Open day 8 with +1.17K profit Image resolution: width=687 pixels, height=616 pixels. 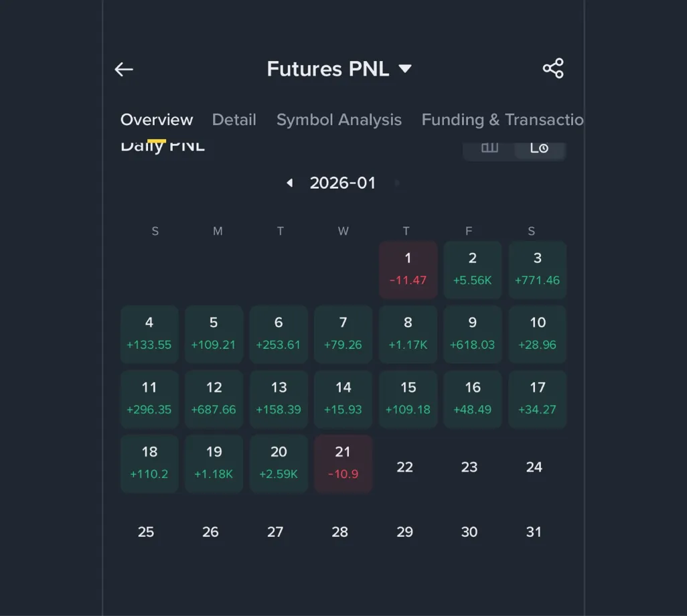click(x=408, y=333)
